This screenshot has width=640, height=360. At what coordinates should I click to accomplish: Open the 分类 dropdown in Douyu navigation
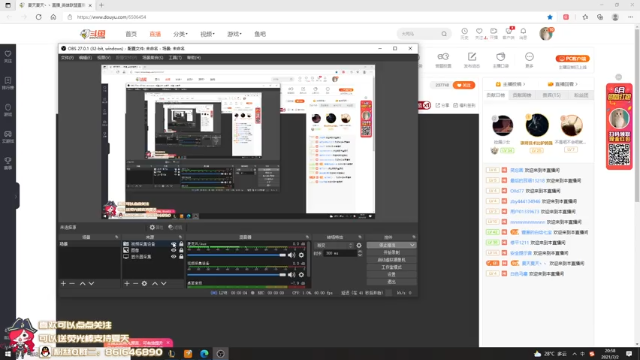180,34
